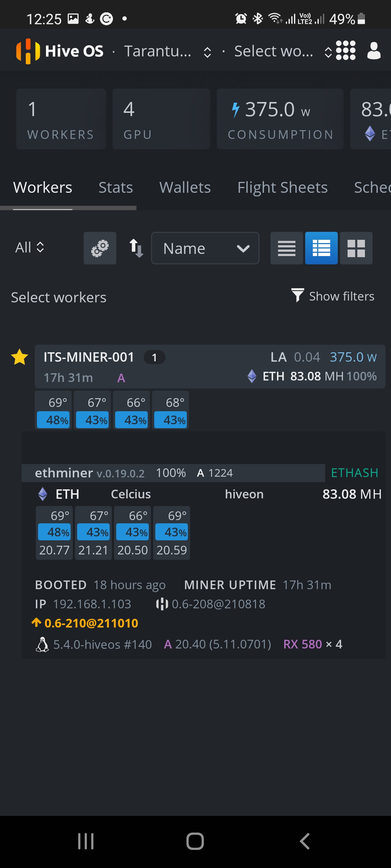Tap the Android home button
This screenshot has height=868, width=391.
[195, 841]
